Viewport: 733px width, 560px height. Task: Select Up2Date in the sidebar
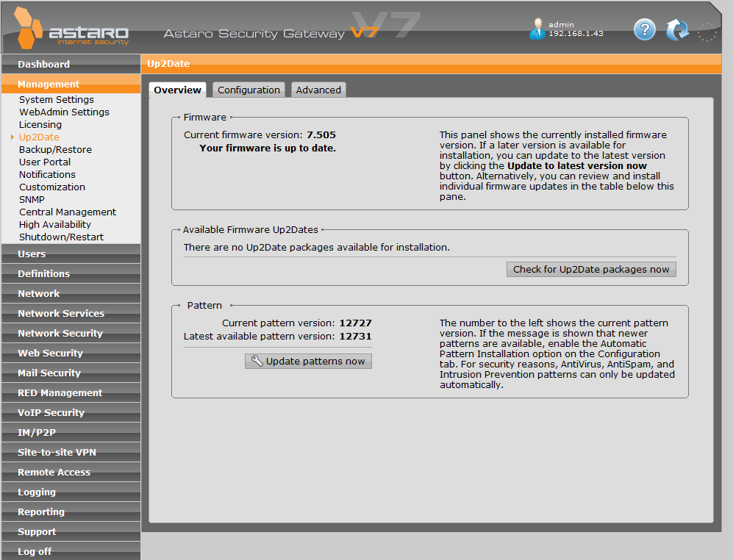(x=39, y=137)
